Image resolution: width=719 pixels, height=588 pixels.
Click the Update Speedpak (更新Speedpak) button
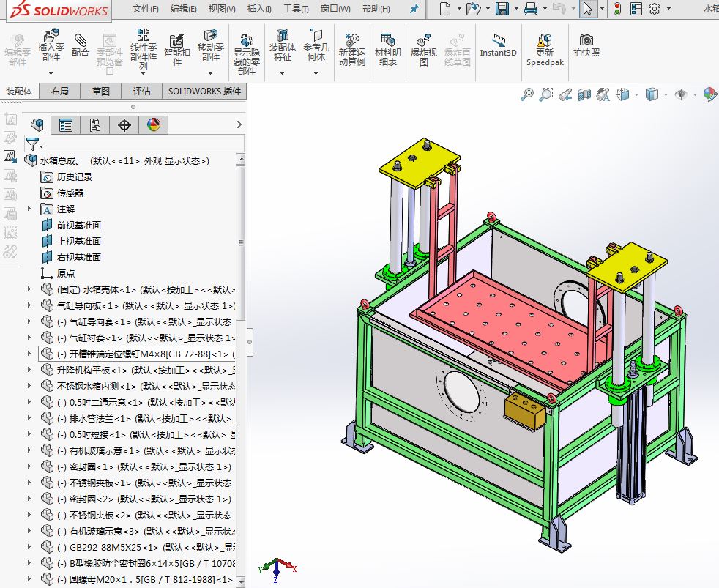(545, 51)
